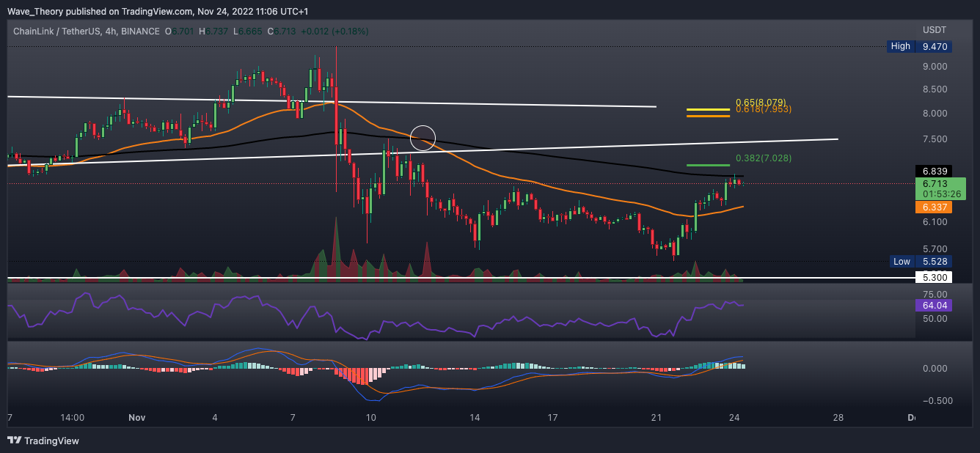Click the 0.618(7.953) Fibonacci level text
The height and width of the screenshot is (453, 980).
tap(764, 109)
